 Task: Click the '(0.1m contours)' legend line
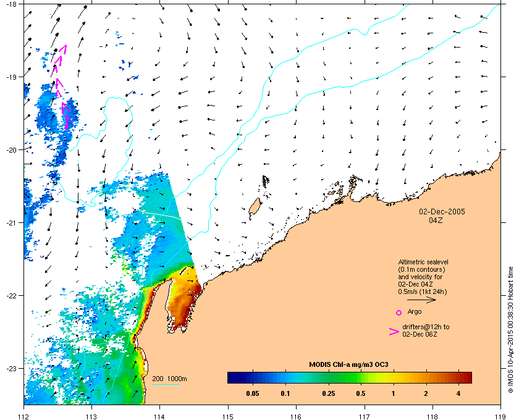421,270
